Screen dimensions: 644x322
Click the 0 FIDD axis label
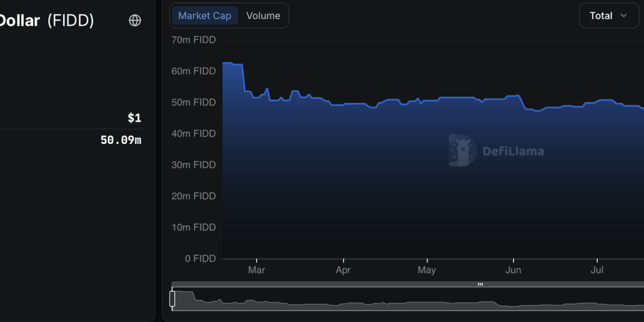click(201, 258)
